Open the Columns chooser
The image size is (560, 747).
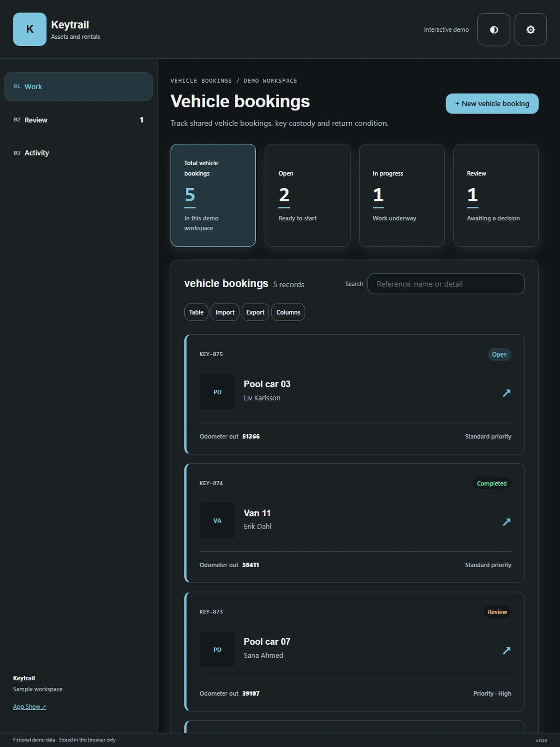coord(288,312)
